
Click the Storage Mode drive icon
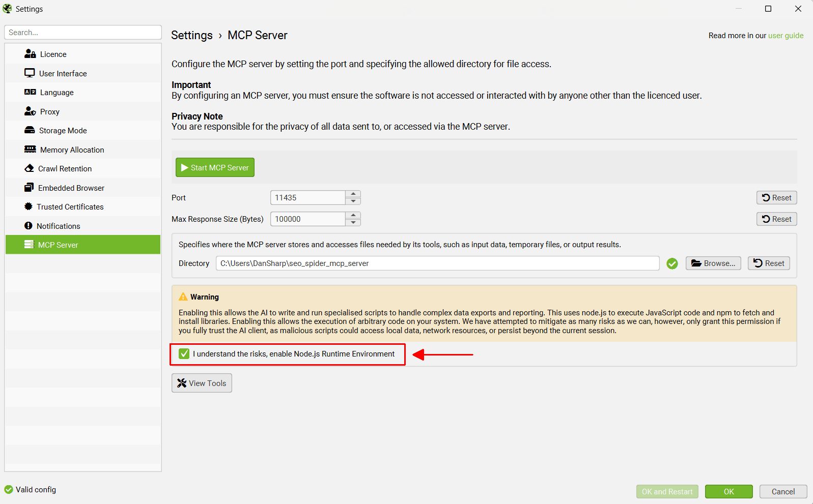[30, 130]
